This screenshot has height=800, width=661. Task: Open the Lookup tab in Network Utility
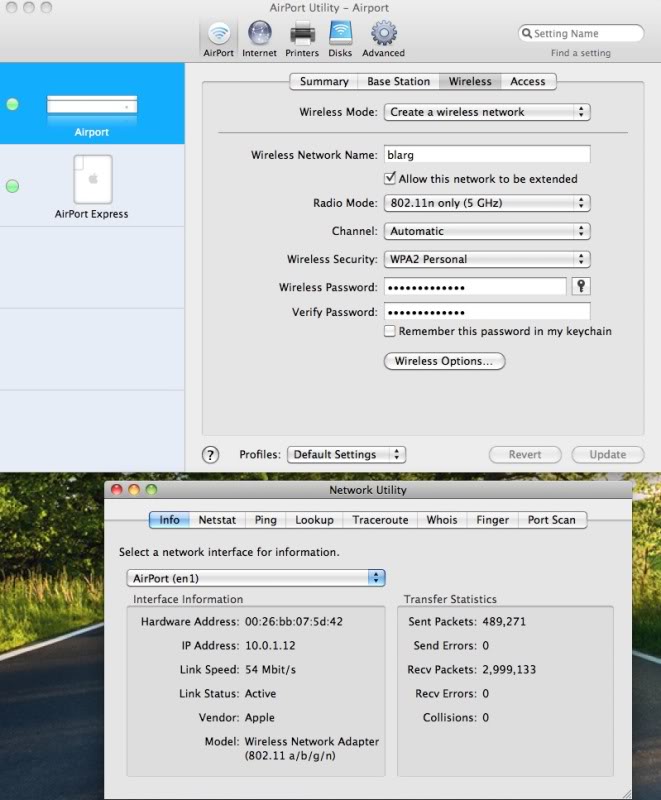coord(314,520)
